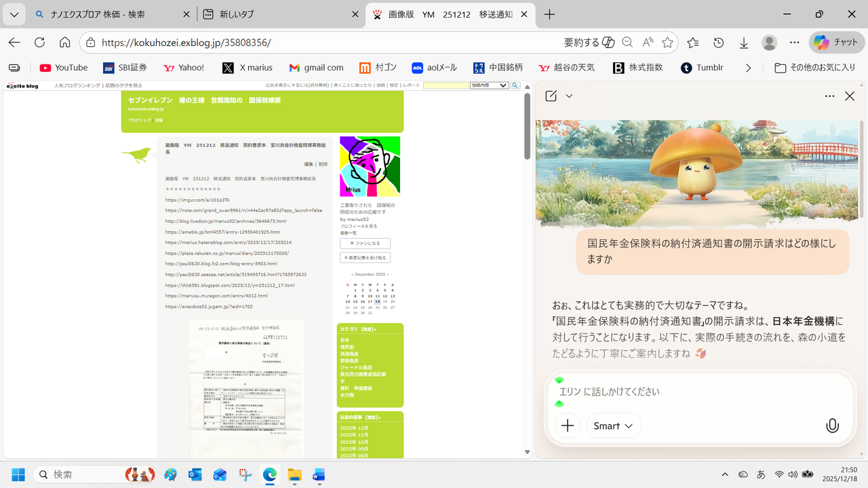
Task: Click the Mrius profile avatar image
Action: (x=370, y=167)
